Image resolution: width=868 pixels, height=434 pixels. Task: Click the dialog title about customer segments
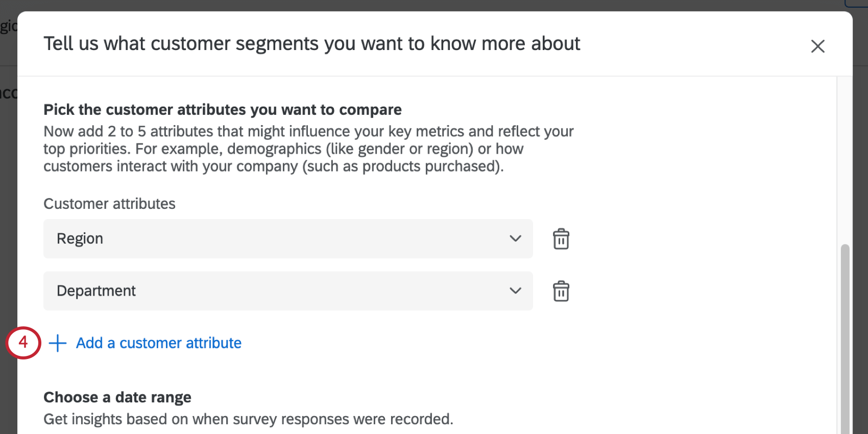tap(311, 44)
